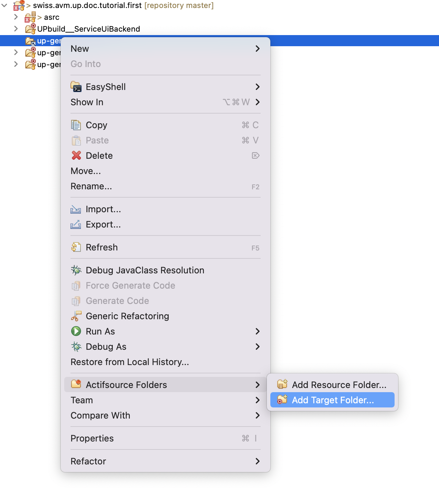Click Restore from Local History
Image resolution: width=439 pixels, height=504 pixels.
coord(129,362)
